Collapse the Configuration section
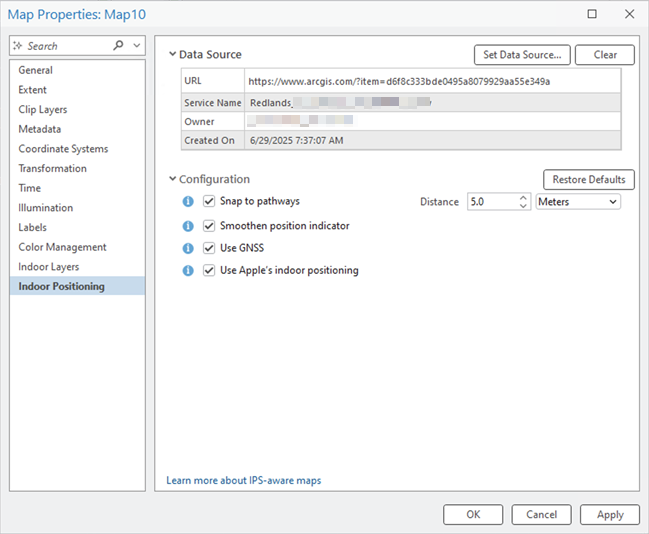This screenshot has width=649, height=534. click(x=172, y=180)
